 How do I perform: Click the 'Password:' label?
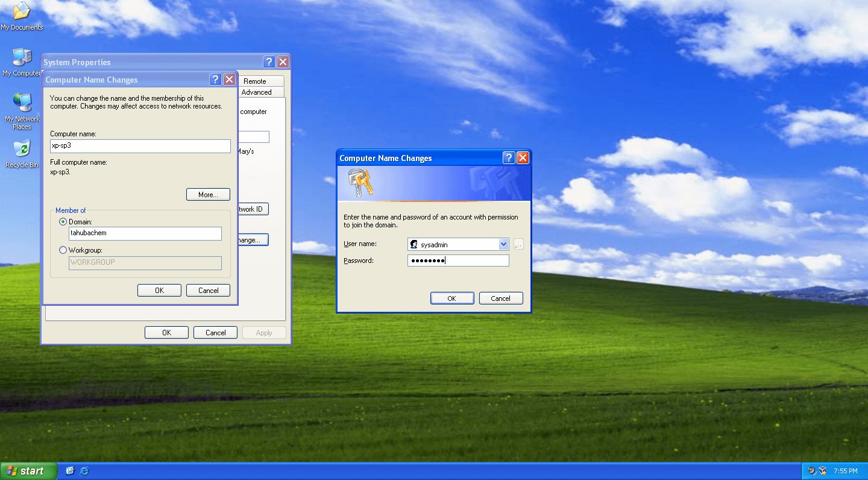click(359, 261)
